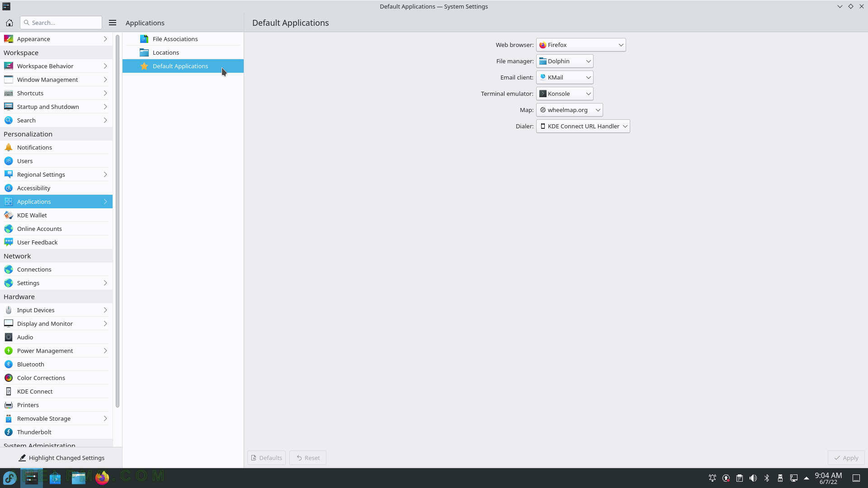Click the Apply button

pyautogui.click(x=846, y=458)
